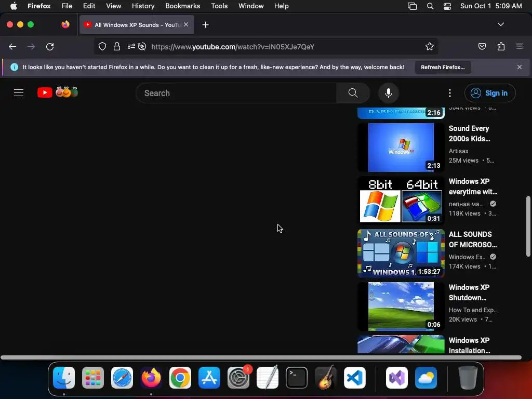This screenshot has height=399, width=532.
Task: Open the Firefox File menu
Action: point(67,6)
